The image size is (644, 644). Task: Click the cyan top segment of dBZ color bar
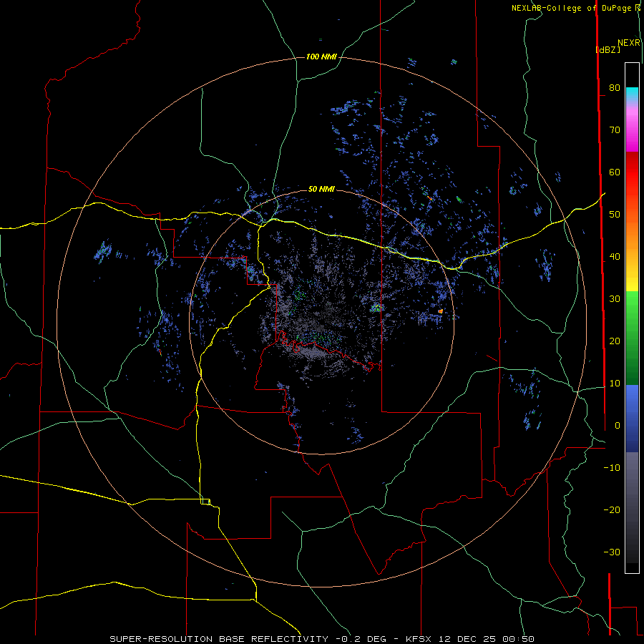632,94
